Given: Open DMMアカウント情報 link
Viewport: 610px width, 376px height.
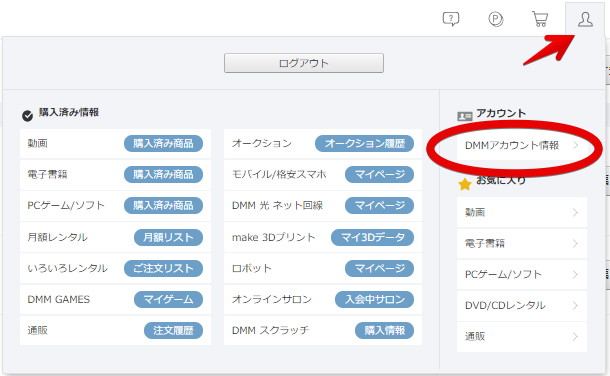Looking at the screenshot, I should pos(522,145).
